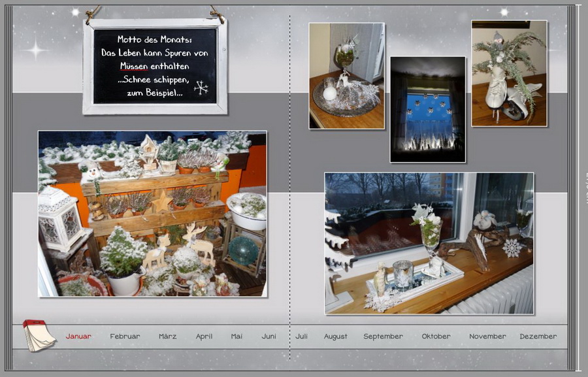This screenshot has width=588, height=377.
Task: Click the Juli month label
Action: point(301,336)
